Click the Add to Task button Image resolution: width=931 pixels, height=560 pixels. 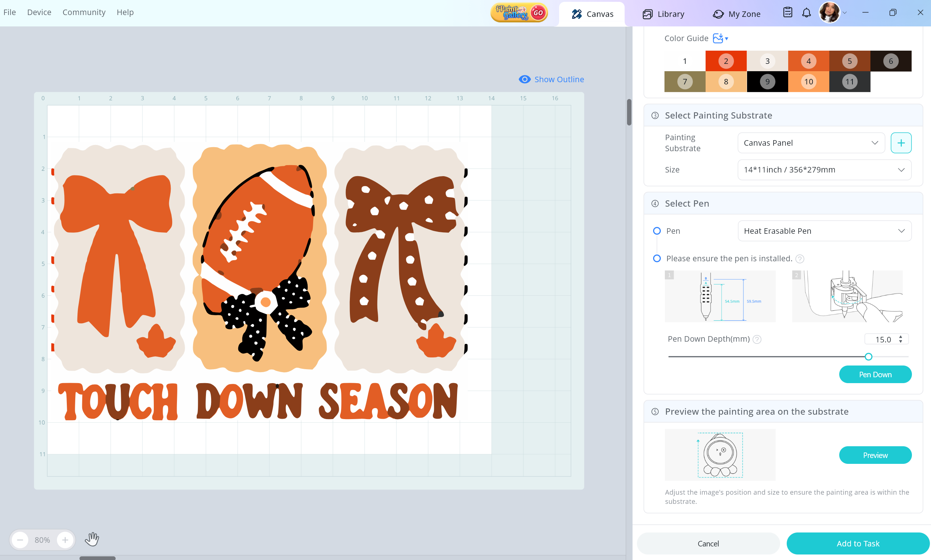click(x=858, y=543)
